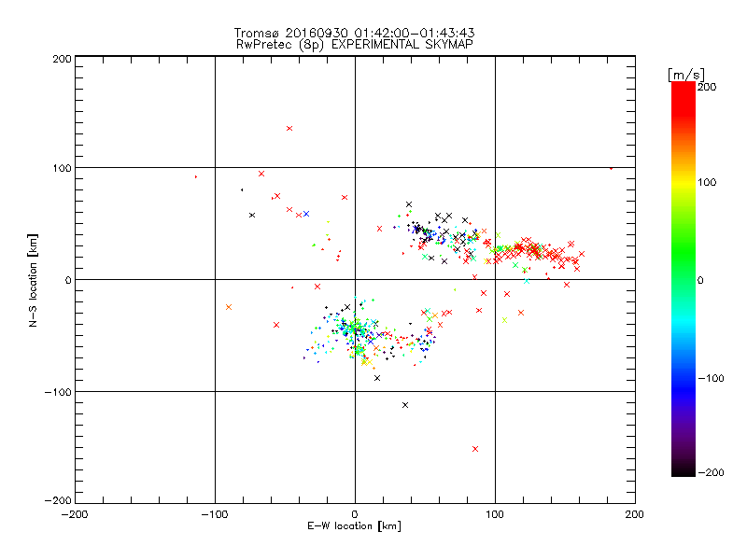
Task: Click colorbar tick label '-200'
Action: tap(711, 472)
